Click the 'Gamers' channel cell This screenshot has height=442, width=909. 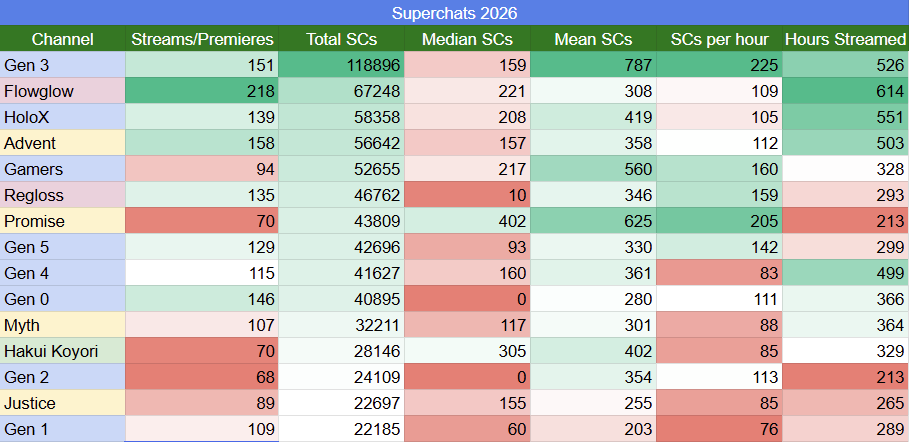click(x=63, y=169)
